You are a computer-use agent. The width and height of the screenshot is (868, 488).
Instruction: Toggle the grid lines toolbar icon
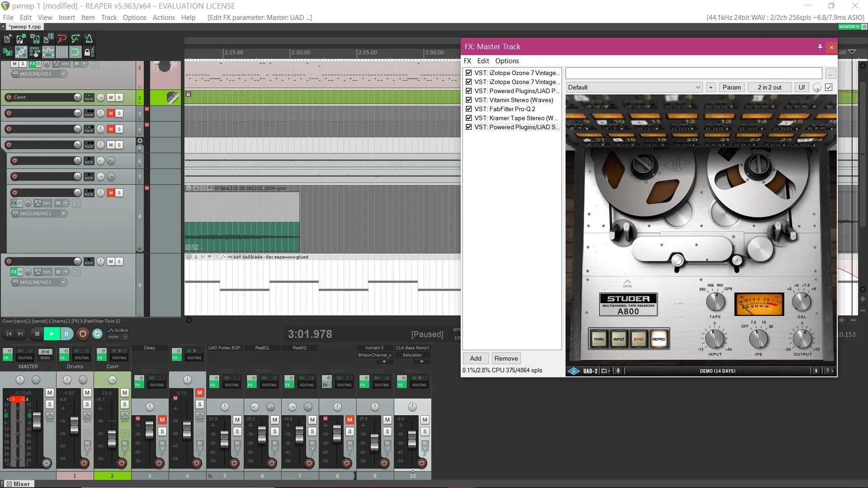point(62,52)
